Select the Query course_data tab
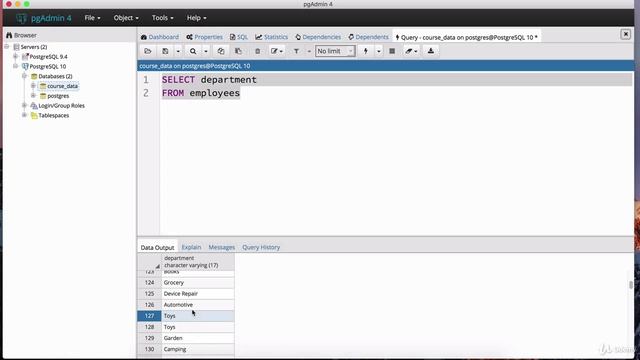This screenshot has height=360, width=640. coord(466,37)
